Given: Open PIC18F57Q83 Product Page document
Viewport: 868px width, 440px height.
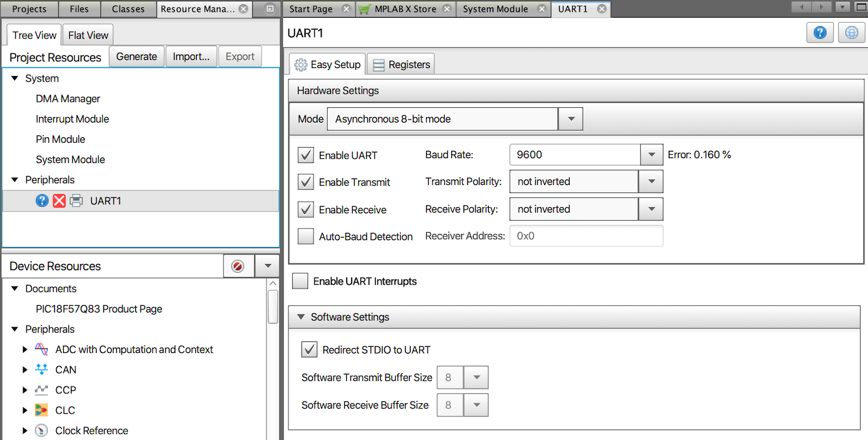Looking at the screenshot, I should (99, 309).
